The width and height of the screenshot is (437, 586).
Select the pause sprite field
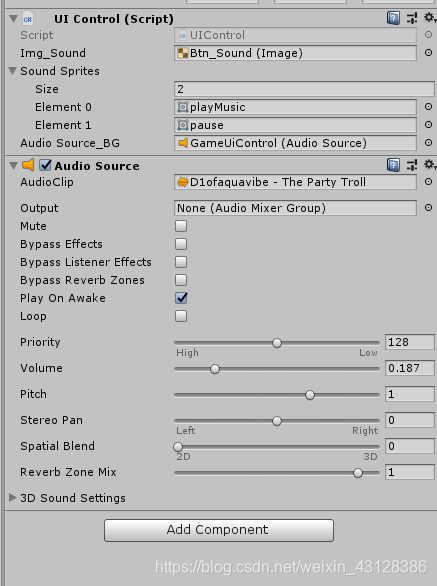coord(295,125)
